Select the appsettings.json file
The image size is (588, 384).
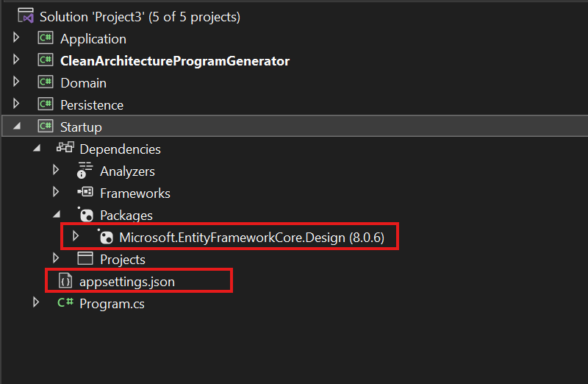coord(126,282)
